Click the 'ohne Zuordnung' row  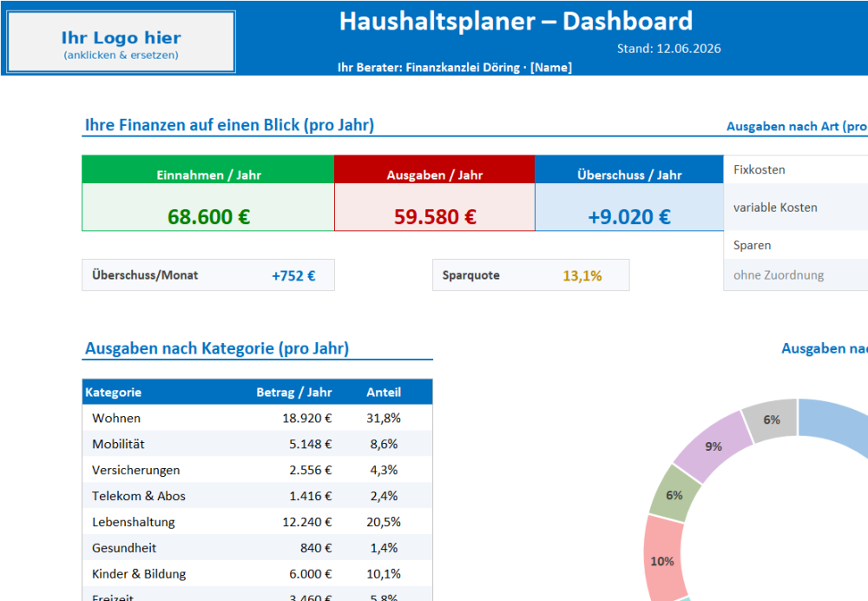point(795,274)
